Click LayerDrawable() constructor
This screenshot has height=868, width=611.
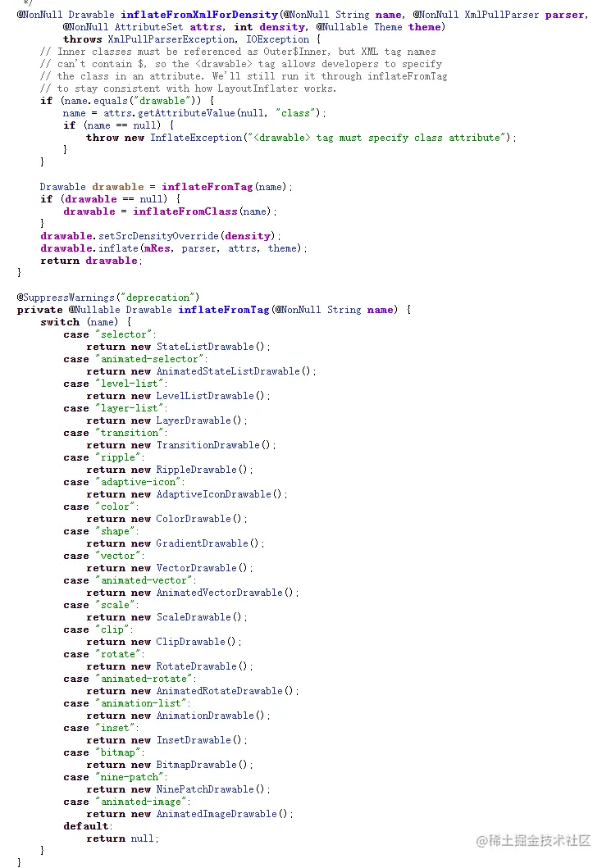click(198, 420)
